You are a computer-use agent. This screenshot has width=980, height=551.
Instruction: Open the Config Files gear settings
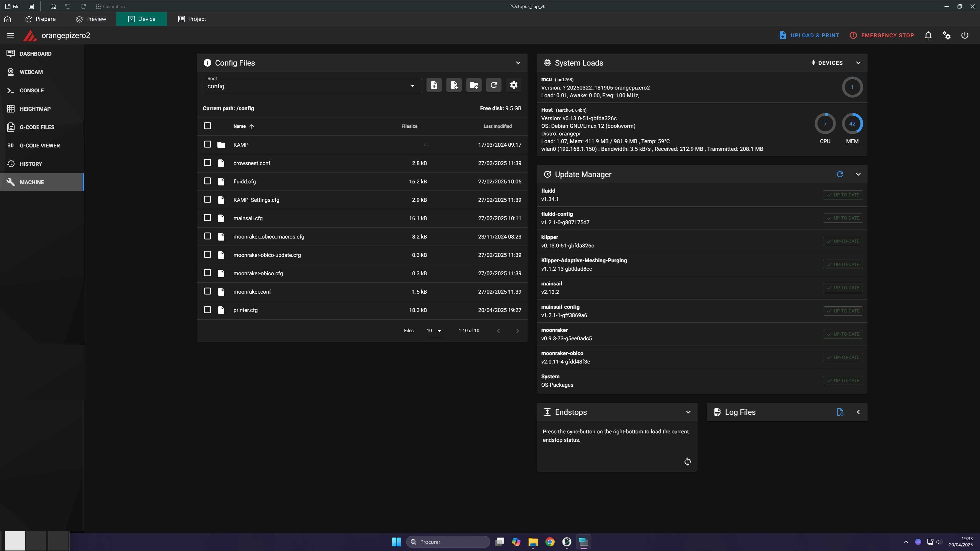coord(513,85)
